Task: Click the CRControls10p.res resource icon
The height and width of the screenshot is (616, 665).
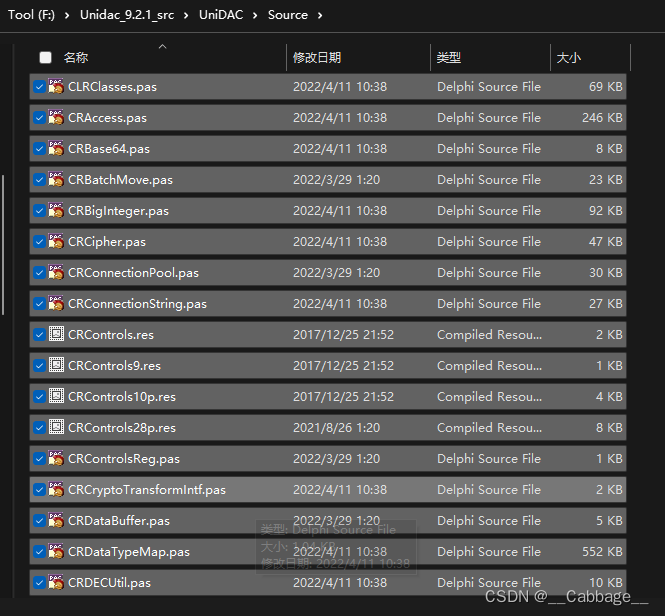Action: [x=56, y=396]
